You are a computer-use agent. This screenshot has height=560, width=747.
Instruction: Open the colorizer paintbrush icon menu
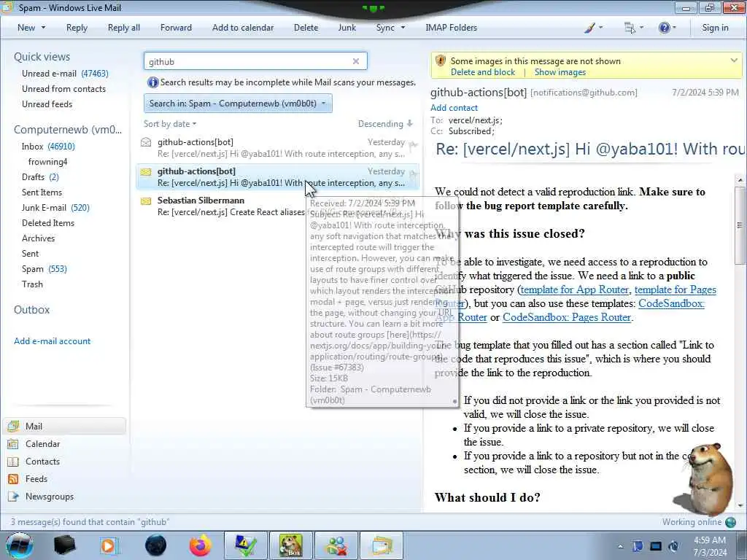tap(593, 28)
